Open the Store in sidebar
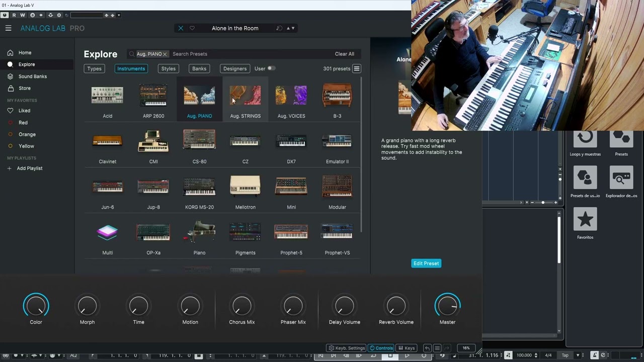 coord(25,88)
